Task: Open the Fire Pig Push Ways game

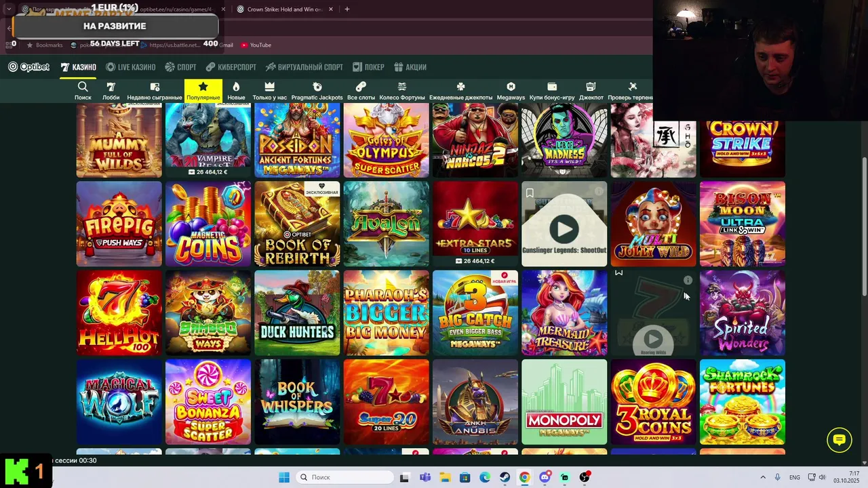Action: (119, 224)
